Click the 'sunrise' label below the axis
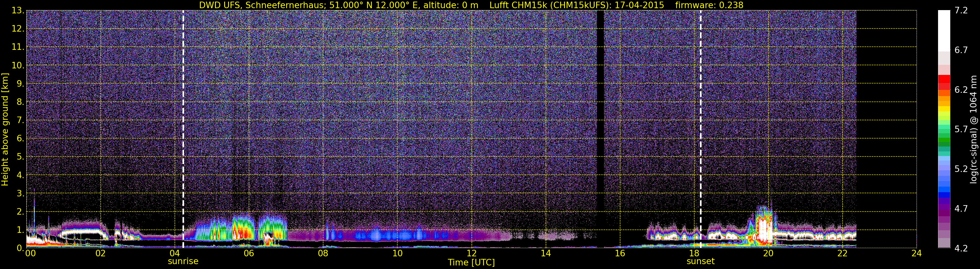The height and width of the screenshot is (269, 980). 183,262
